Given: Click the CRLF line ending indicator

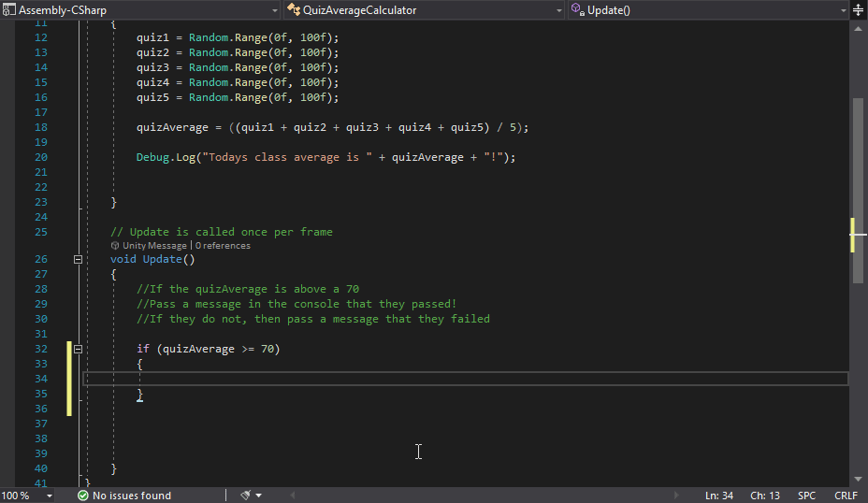Looking at the screenshot, I should [x=846, y=496].
